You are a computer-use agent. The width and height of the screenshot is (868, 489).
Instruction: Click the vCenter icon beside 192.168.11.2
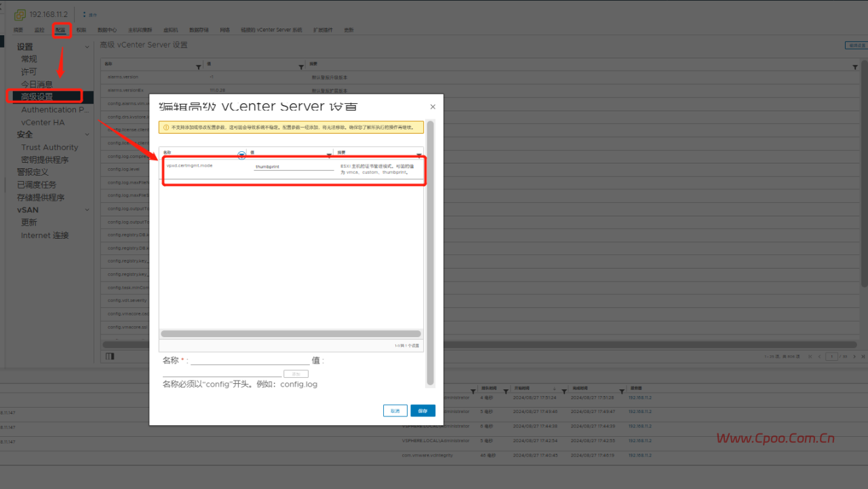click(x=20, y=14)
